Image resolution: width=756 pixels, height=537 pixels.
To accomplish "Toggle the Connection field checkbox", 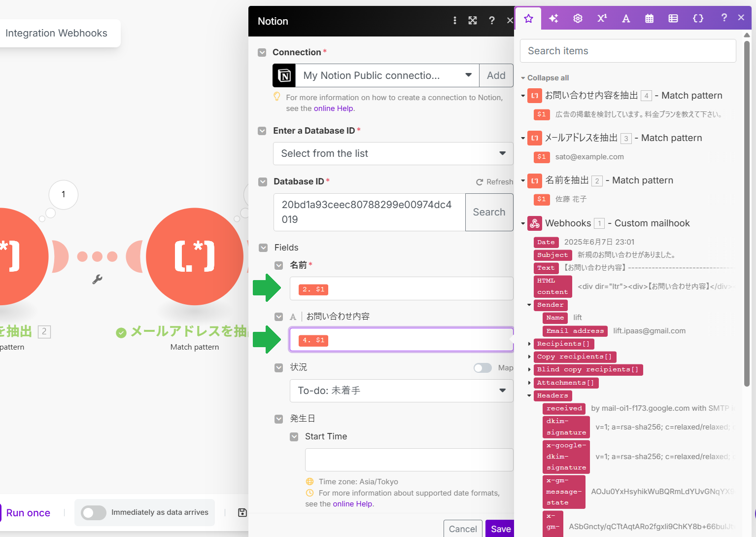I will tap(262, 52).
